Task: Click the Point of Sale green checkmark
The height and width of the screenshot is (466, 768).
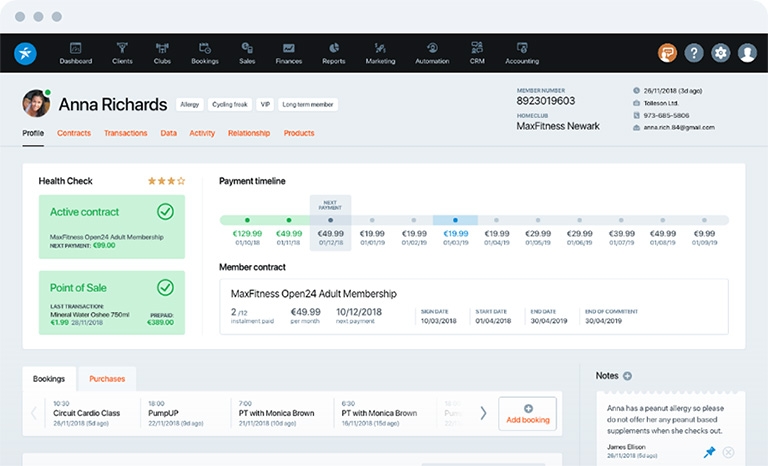Action: coord(165,288)
